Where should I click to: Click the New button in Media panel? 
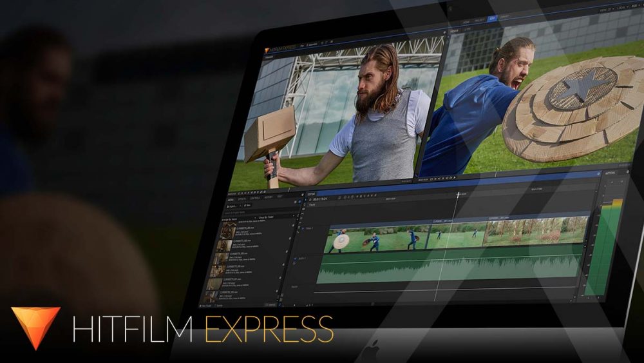[247, 205]
